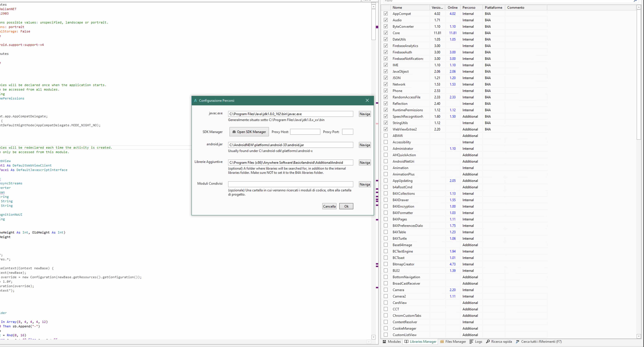
Task: Sort libraries by clicking the Nome column header
Action: 397,8
